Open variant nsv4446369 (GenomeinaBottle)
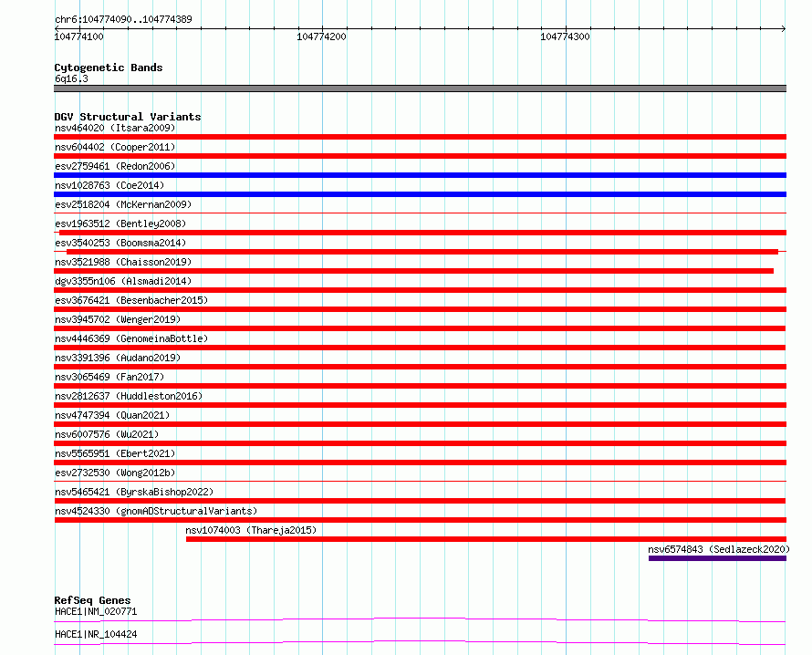 pos(131,338)
